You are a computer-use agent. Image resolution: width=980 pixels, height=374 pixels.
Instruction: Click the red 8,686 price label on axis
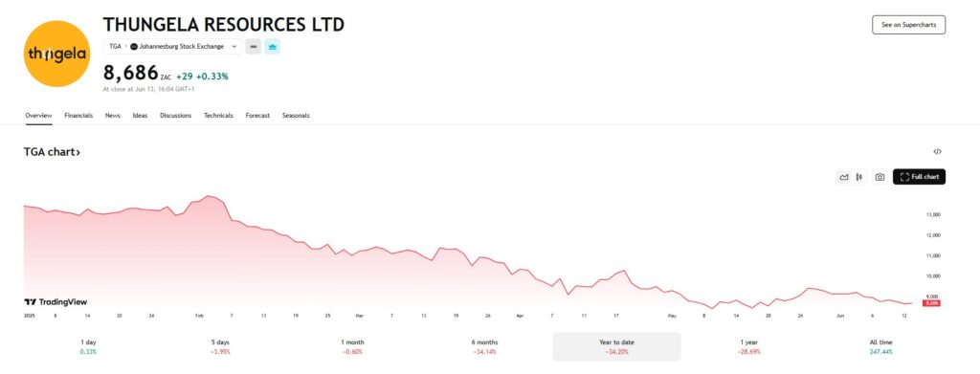pos(931,303)
